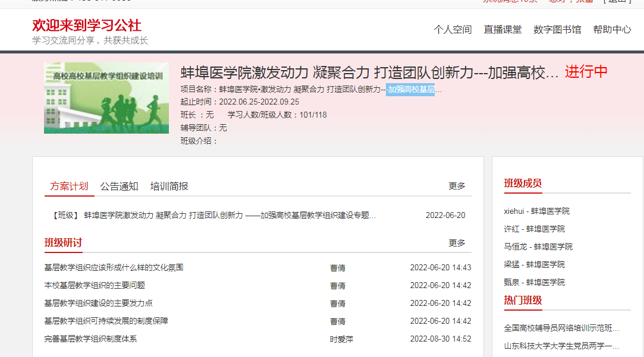Select class member xiehui - 蚌埠医学院

tap(536, 211)
